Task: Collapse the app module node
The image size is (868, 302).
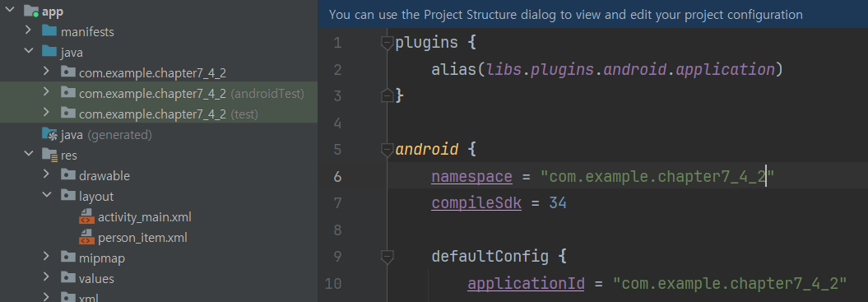Action: (x=9, y=11)
